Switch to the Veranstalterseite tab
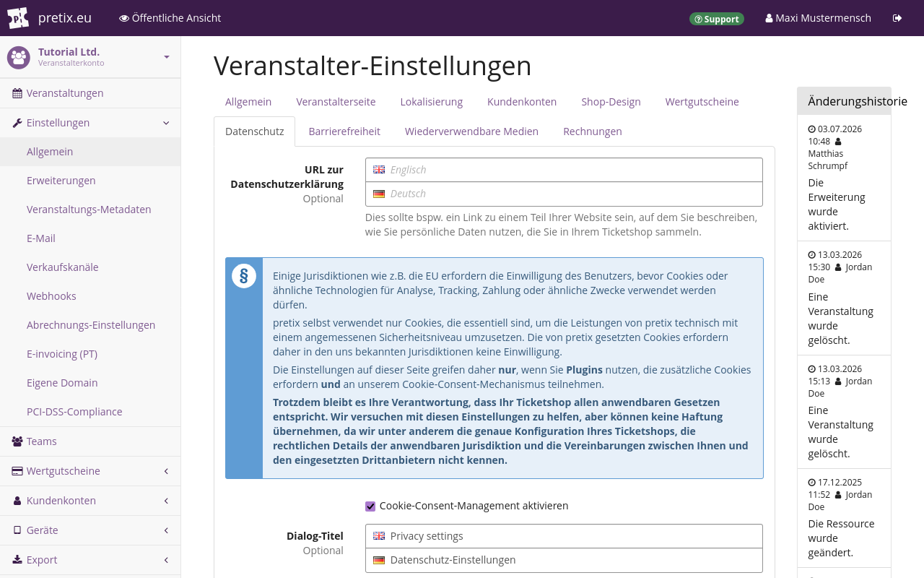 click(x=336, y=102)
